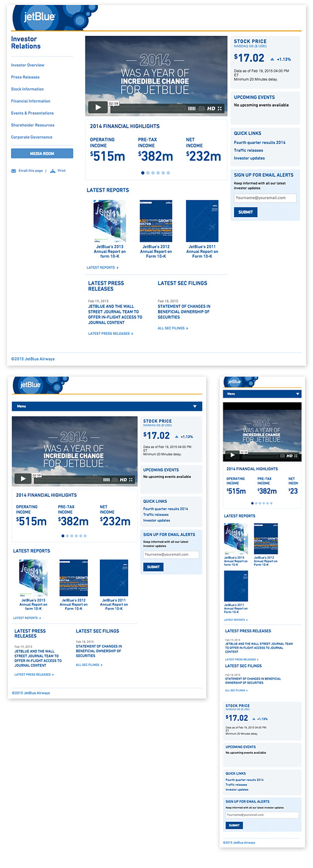Open Investor Overview in the sidebar

point(27,65)
